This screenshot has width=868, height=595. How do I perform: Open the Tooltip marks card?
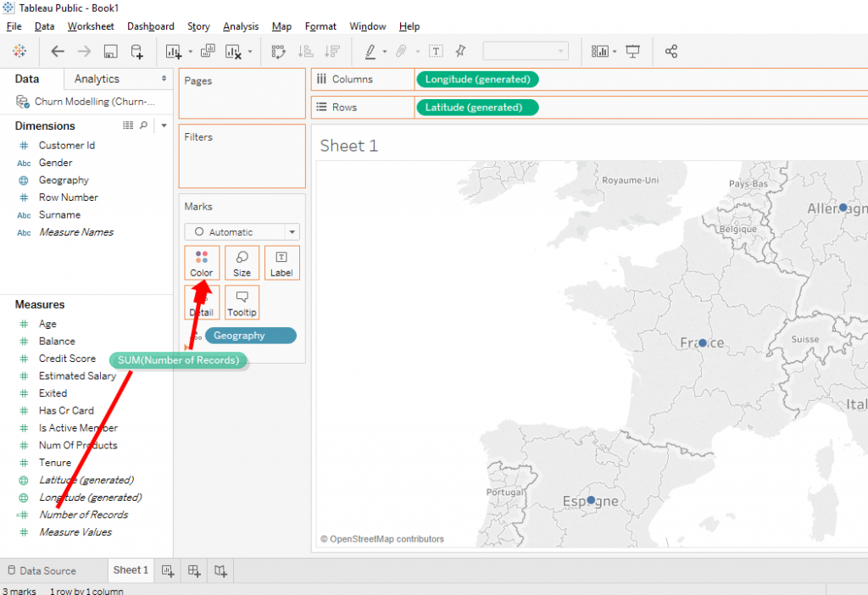(242, 303)
